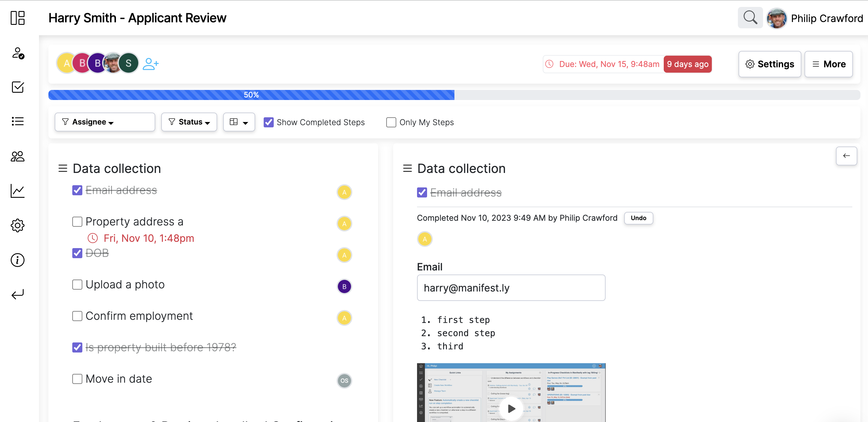Screen dimensions: 868x422
Task: Open the Settings button
Action: point(770,64)
